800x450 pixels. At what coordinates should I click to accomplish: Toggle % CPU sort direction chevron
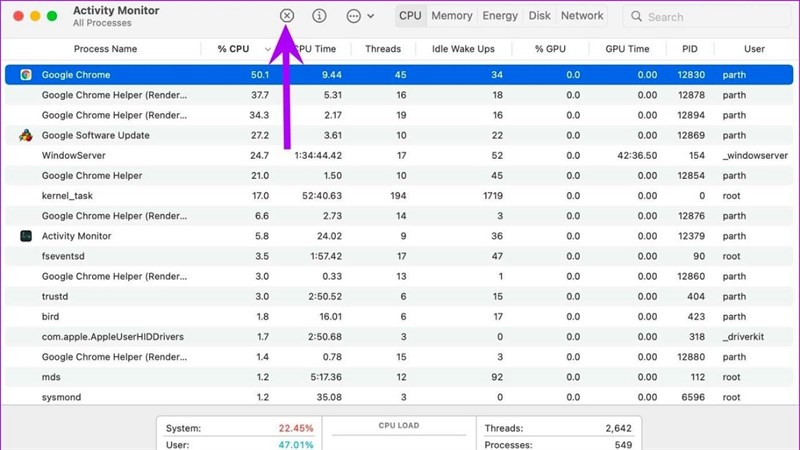(268, 49)
